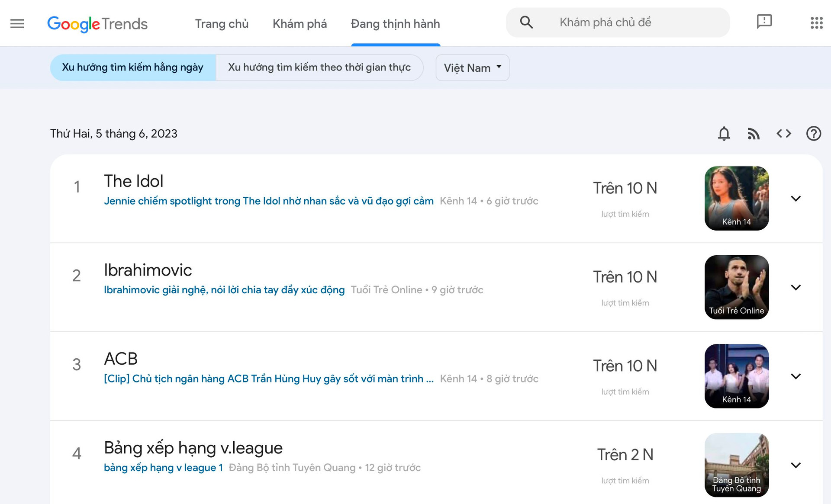Subscribe via the notification bell icon

(724, 134)
